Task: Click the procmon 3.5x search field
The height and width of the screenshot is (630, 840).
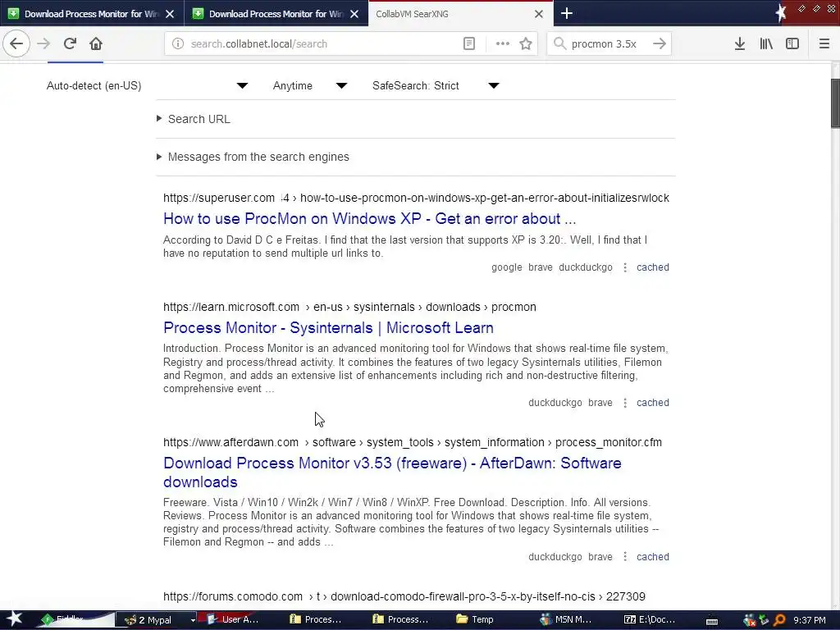Action: pos(608,44)
